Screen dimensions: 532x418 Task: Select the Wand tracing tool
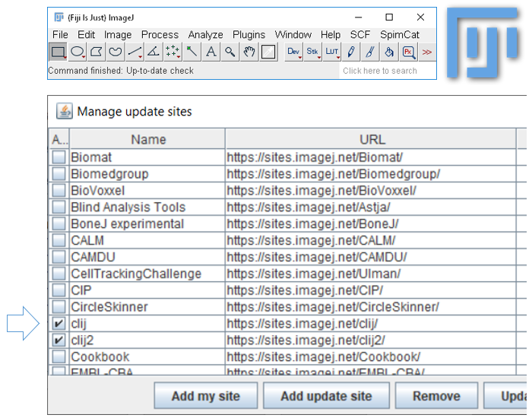(192, 52)
